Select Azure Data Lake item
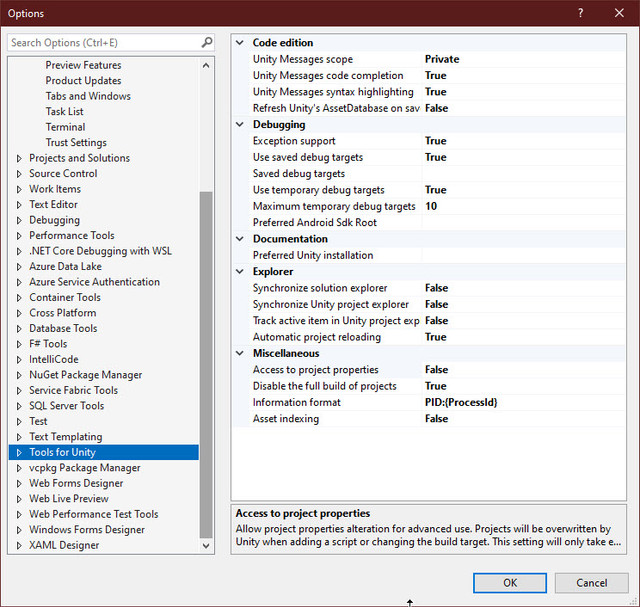640x607 pixels. 65,266
